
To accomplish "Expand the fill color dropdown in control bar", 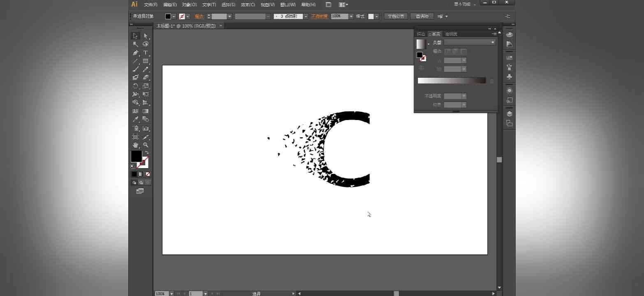I will 174,16.
